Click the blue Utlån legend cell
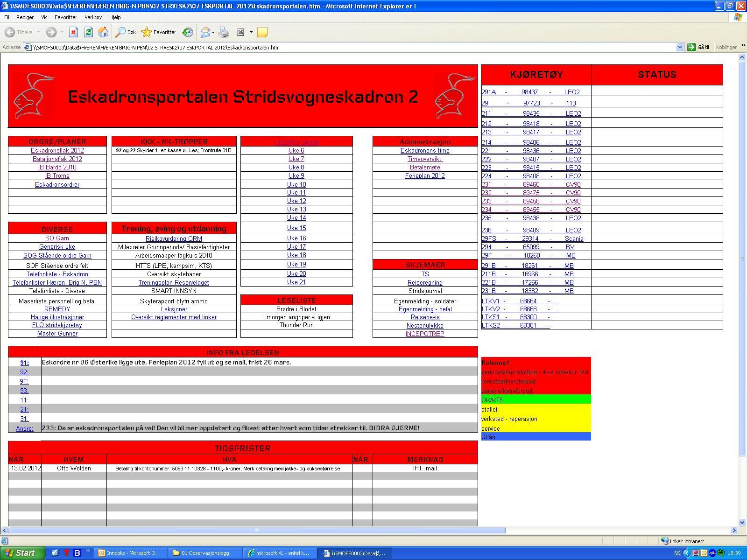The width and height of the screenshot is (747, 560). [x=536, y=437]
